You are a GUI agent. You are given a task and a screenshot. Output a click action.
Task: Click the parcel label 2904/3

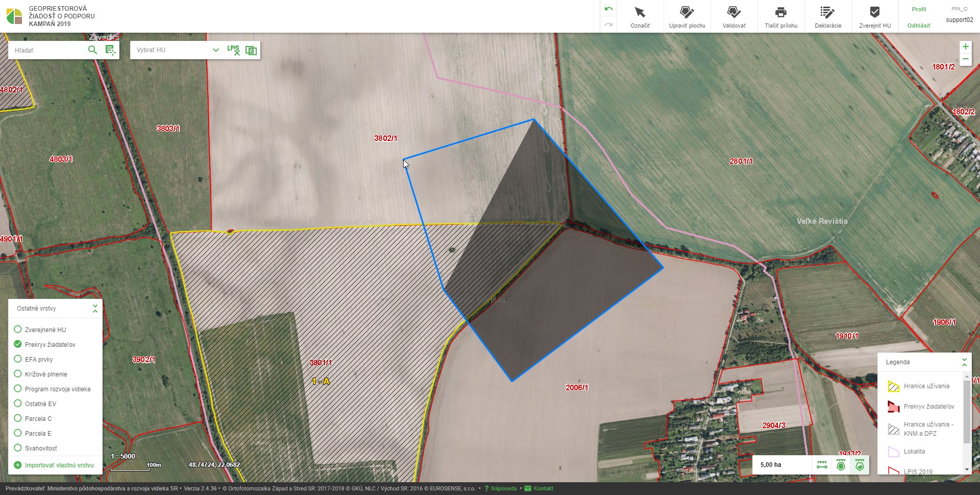pos(774,426)
